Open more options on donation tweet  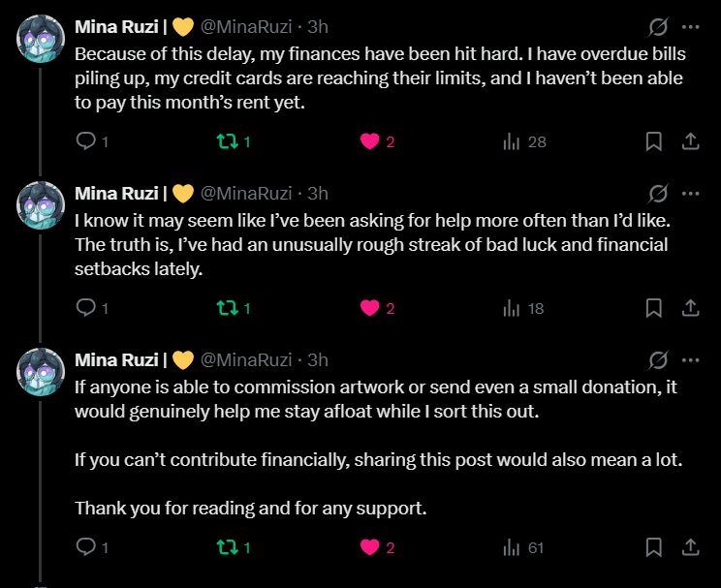click(x=690, y=359)
